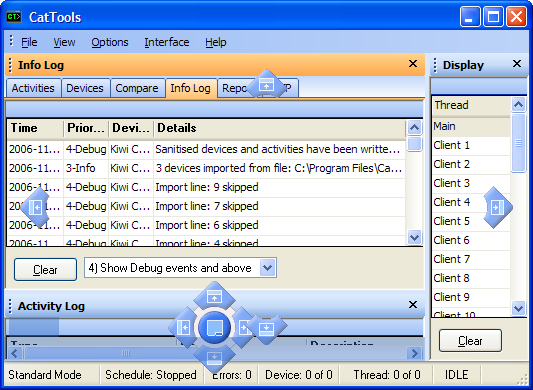The height and width of the screenshot is (390, 533).
Task: Close the Activity Log panel
Action: [413, 304]
